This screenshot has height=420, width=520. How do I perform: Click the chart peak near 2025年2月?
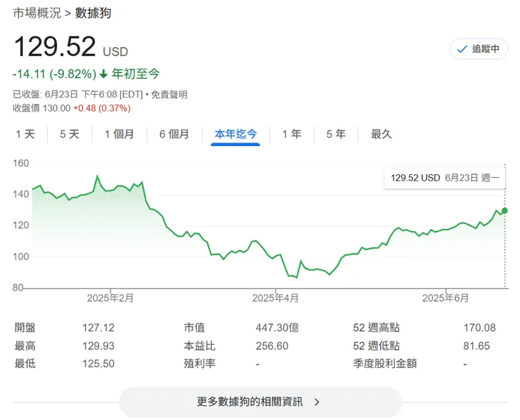97,176
